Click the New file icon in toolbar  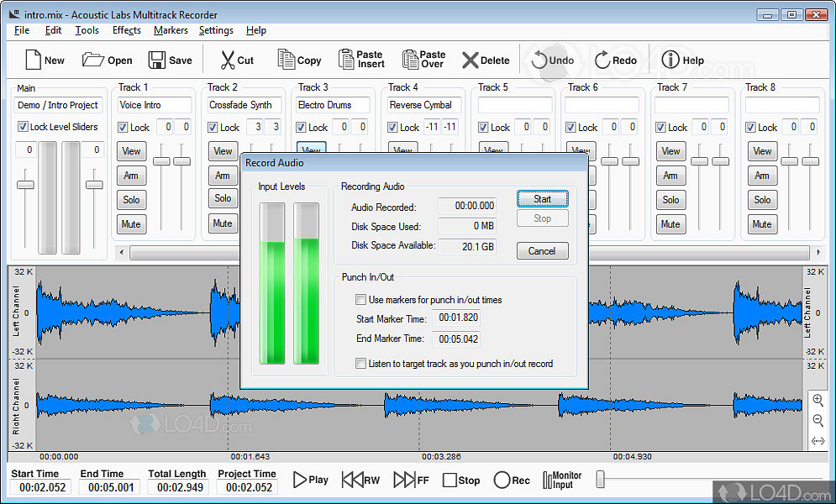(33, 60)
